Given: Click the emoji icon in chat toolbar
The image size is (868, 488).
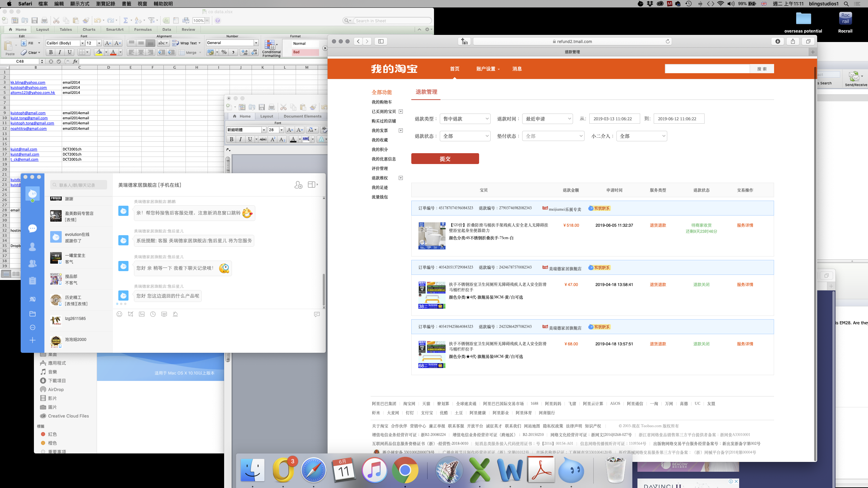Looking at the screenshot, I should [119, 314].
